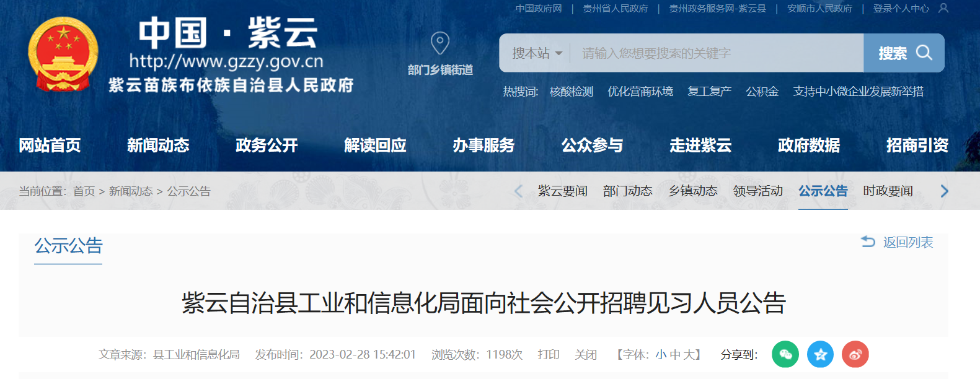Show previous sub-navigation items with left chevron

click(518, 191)
